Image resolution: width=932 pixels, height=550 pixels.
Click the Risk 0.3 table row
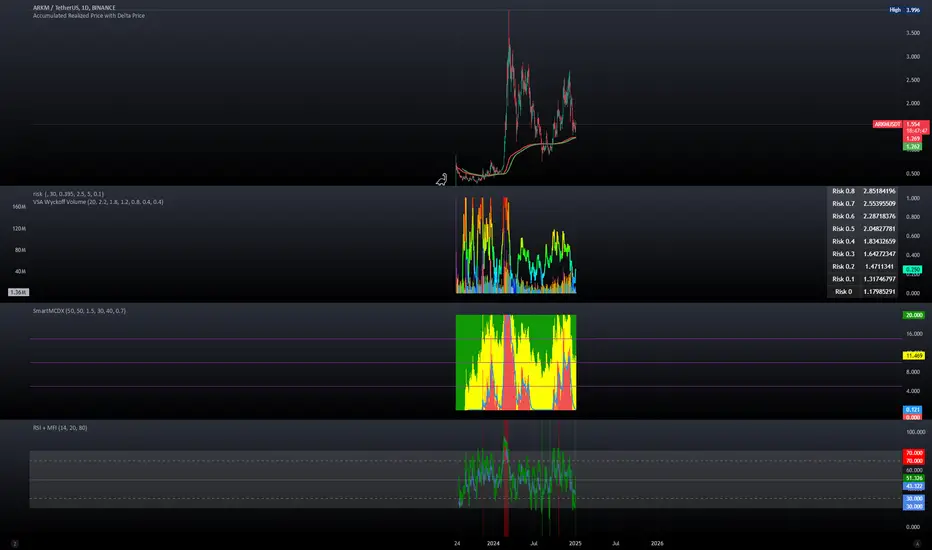[x=863, y=254]
